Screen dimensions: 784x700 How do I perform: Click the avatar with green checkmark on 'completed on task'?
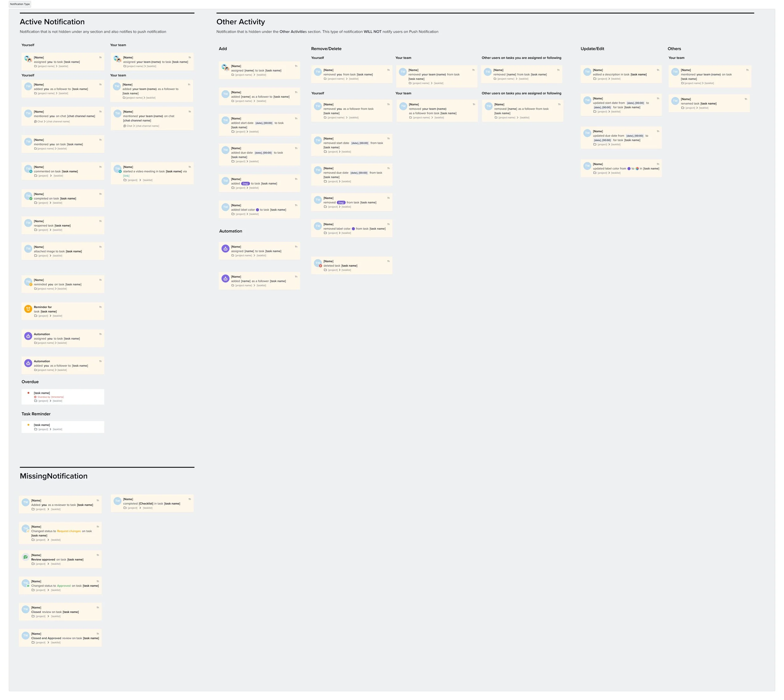pyautogui.click(x=28, y=196)
